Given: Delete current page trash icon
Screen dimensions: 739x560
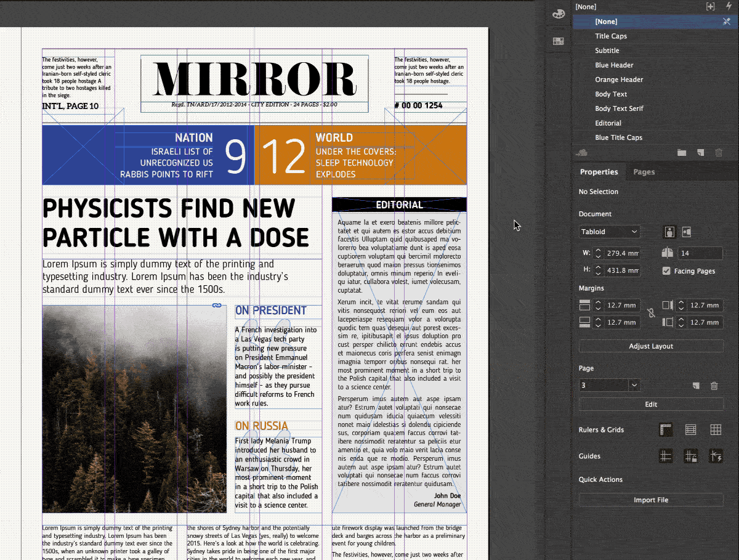Looking at the screenshot, I should pos(714,386).
